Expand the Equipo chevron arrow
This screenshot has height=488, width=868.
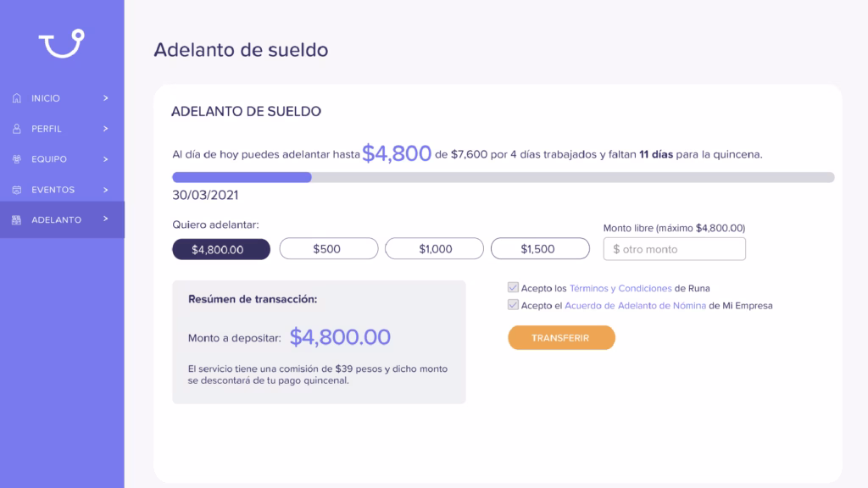coord(105,158)
